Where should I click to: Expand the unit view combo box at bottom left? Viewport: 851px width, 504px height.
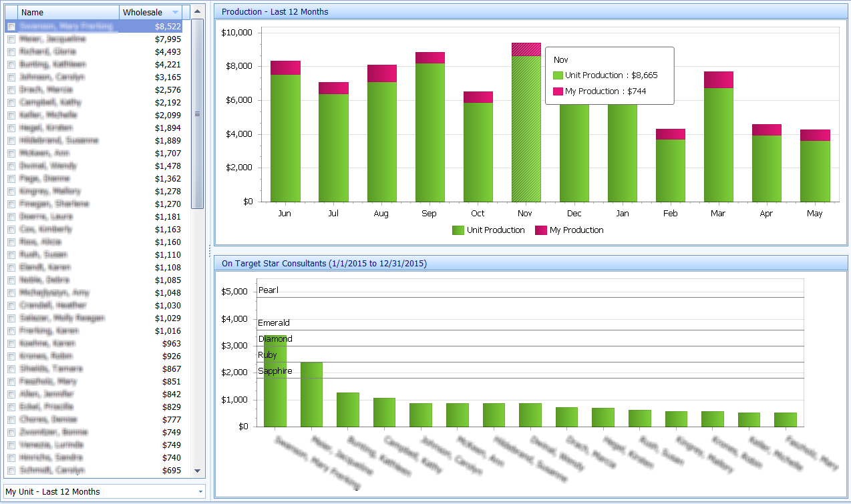pos(200,491)
